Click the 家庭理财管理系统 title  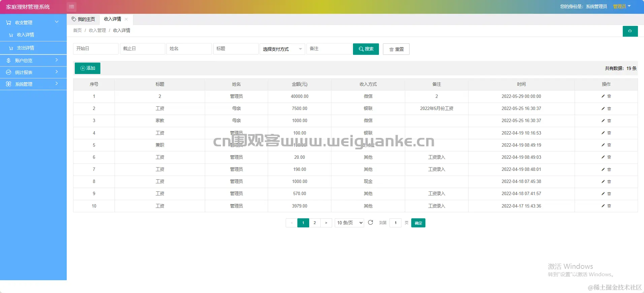point(28,7)
